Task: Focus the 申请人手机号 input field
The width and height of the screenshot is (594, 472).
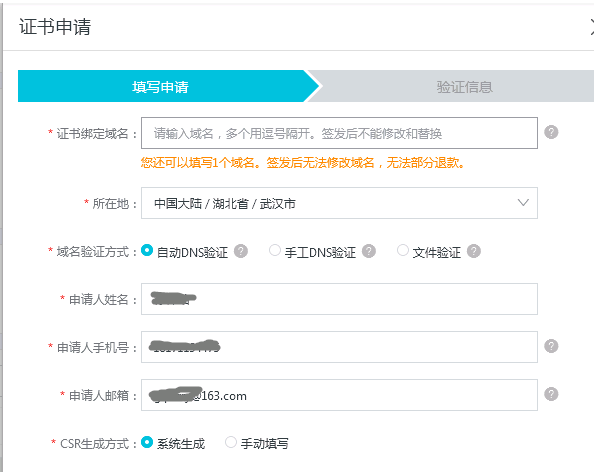Action: click(339, 347)
